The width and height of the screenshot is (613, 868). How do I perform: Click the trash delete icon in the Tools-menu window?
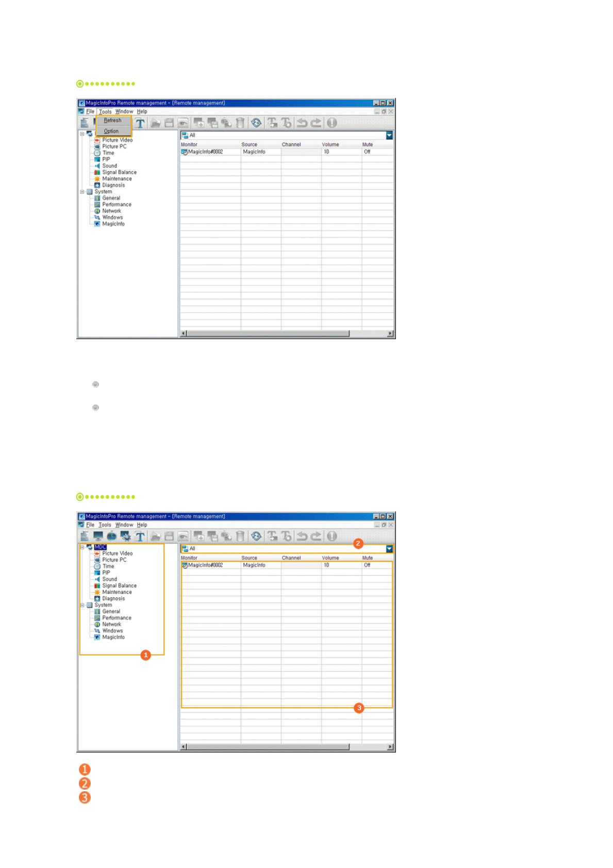click(x=240, y=123)
